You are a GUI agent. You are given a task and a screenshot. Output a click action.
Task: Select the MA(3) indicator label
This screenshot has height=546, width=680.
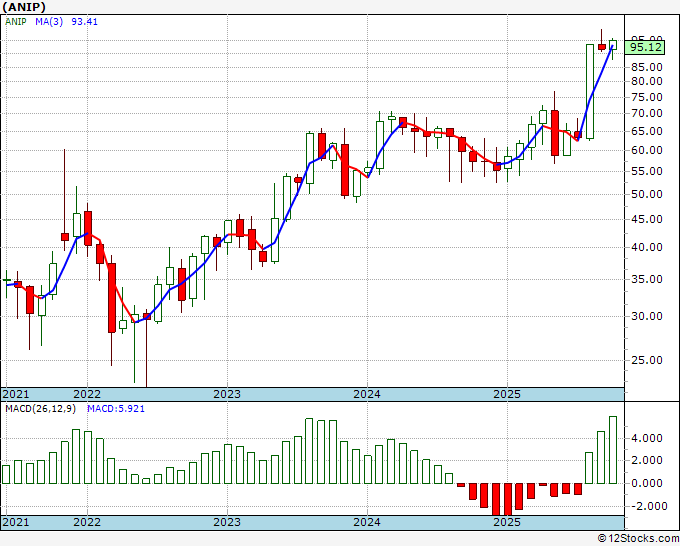pos(49,22)
